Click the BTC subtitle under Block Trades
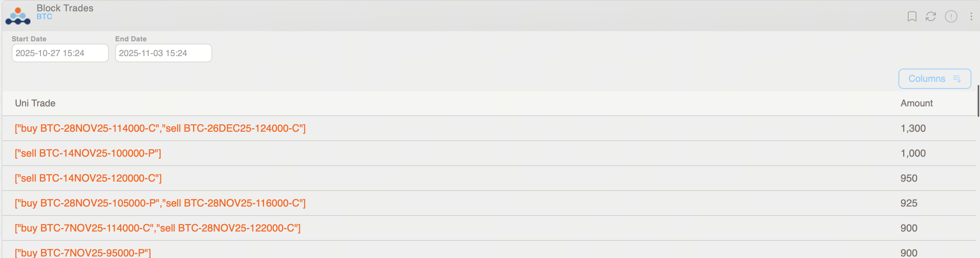980x258 pixels. pos(44,17)
